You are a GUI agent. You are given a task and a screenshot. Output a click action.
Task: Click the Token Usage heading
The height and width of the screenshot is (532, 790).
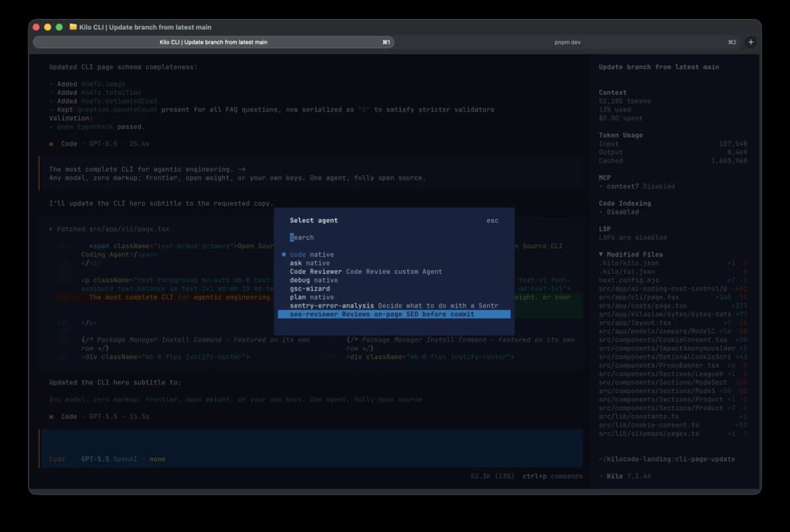(x=621, y=135)
